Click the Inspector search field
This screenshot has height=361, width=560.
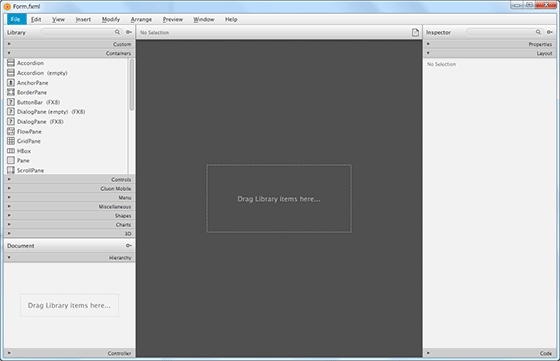504,32
